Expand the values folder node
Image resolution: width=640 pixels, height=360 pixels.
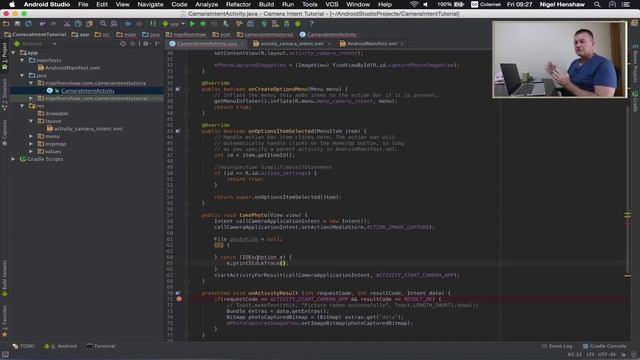[31, 151]
